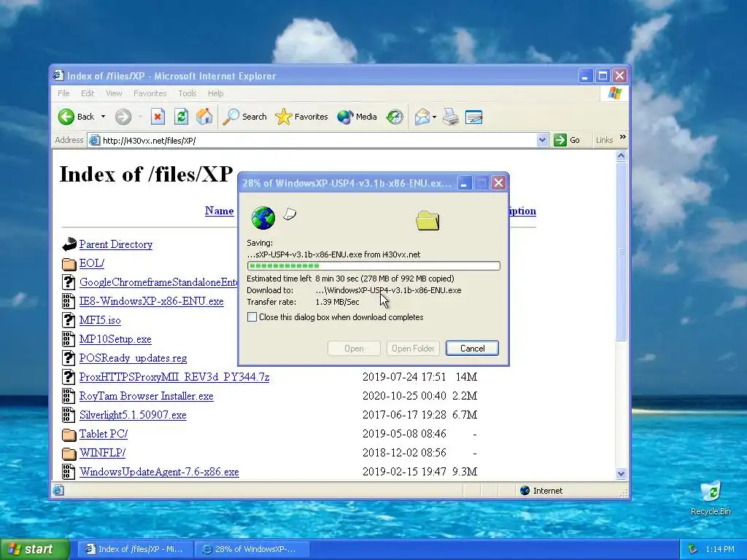This screenshot has height=560, width=747.
Task: Open the Help menu
Action: (x=215, y=93)
